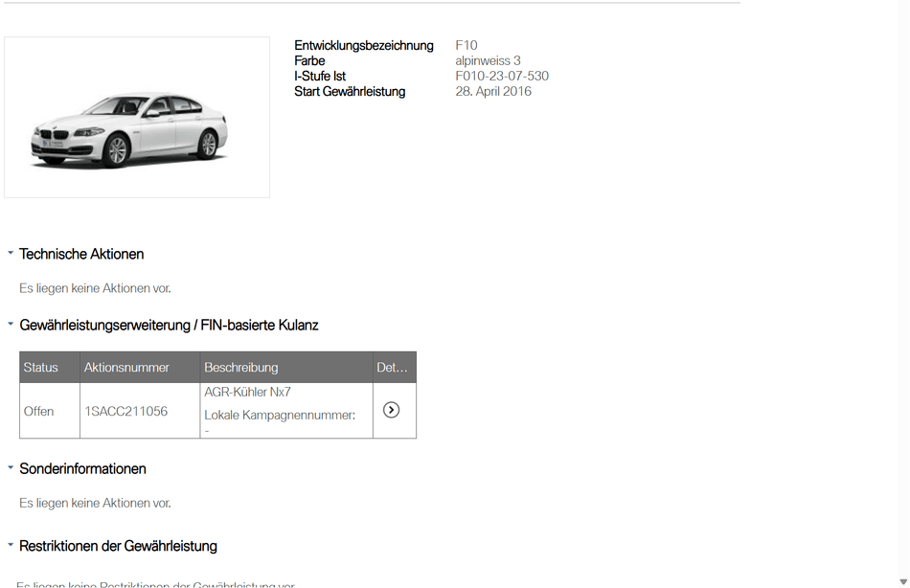The height and width of the screenshot is (588, 910).
Task: Click the Beschreibung column header
Action: tap(286, 367)
